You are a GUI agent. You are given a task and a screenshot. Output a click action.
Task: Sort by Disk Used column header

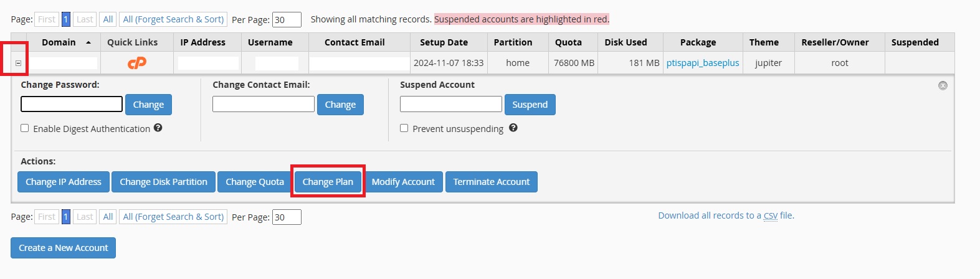click(626, 42)
